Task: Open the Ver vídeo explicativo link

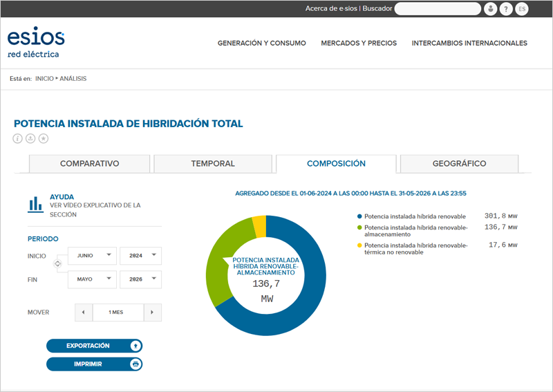Action: 95,210
